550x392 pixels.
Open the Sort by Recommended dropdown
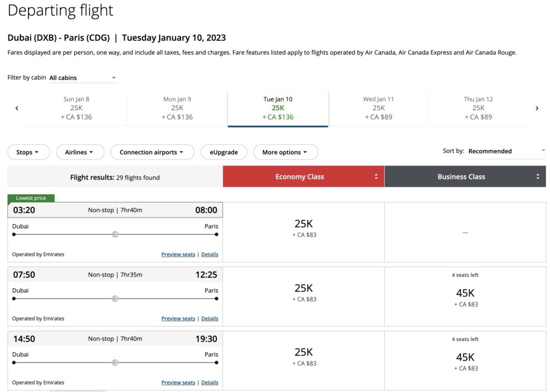pyautogui.click(x=506, y=151)
